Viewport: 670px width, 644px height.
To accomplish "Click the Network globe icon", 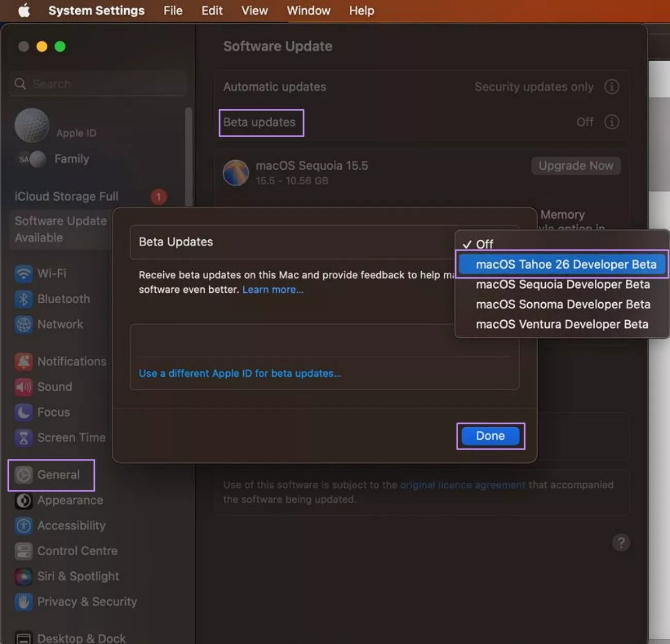I will point(24,324).
